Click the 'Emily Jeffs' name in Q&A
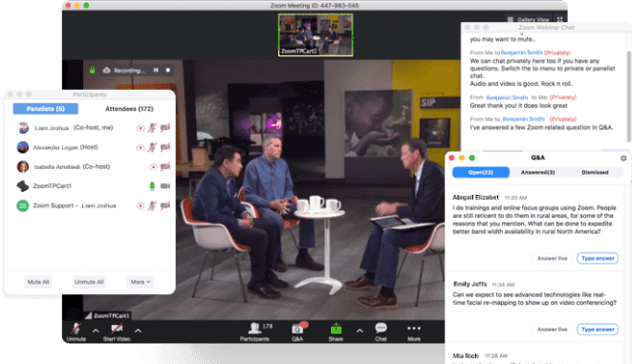The width and height of the screenshot is (632, 364). 470,285
